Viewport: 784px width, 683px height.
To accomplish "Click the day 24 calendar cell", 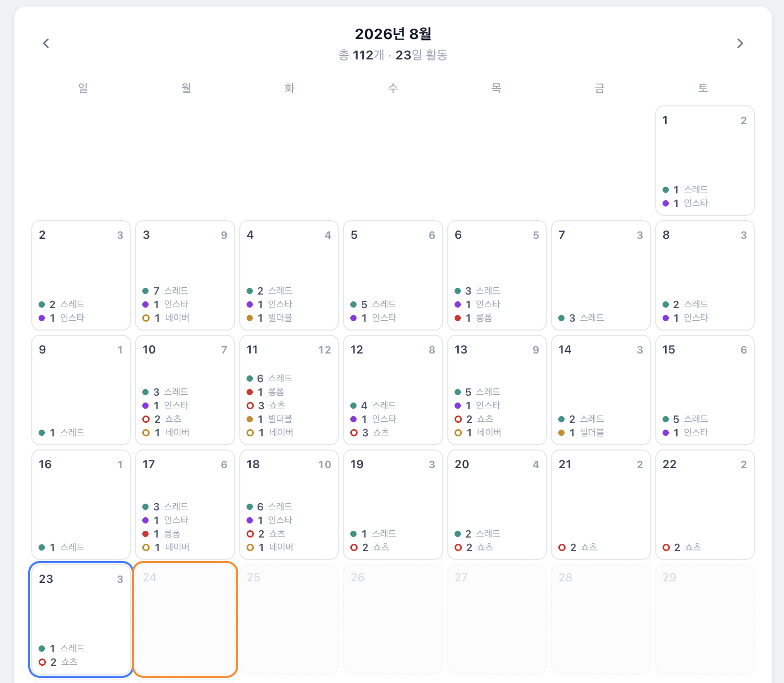I will 185,619.
